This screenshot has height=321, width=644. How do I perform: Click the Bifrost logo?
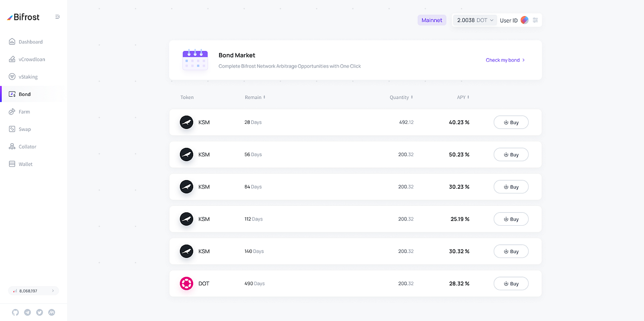coord(23,17)
